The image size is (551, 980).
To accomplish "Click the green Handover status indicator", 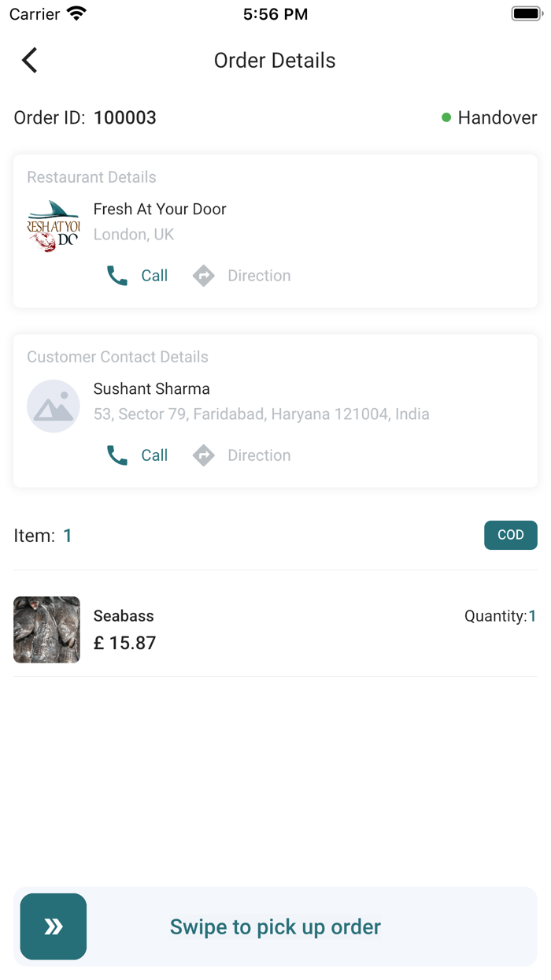I will [x=446, y=117].
